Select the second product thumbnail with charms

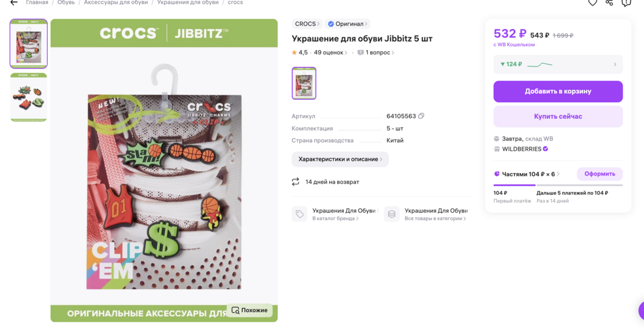click(29, 98)
